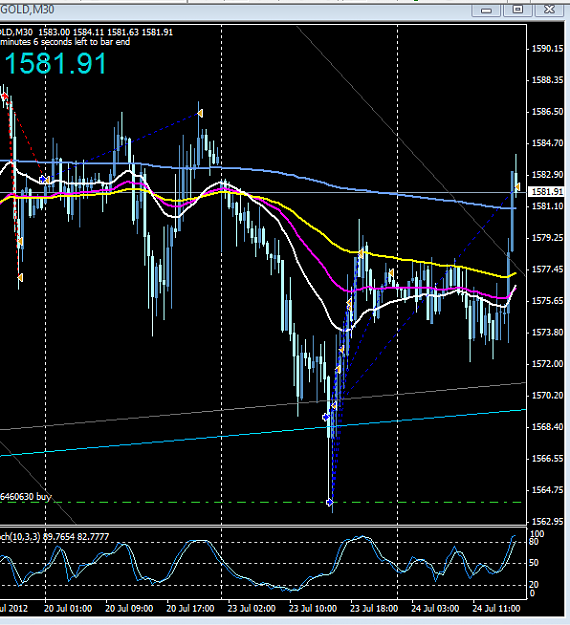570x625 pixels.
Task: Maximize the GOLD,M30 chart window
Action: pos(517,10)
